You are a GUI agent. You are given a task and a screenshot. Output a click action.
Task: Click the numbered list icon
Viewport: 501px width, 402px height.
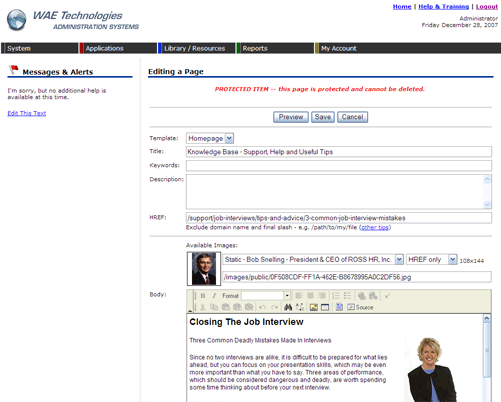point(336,296)
